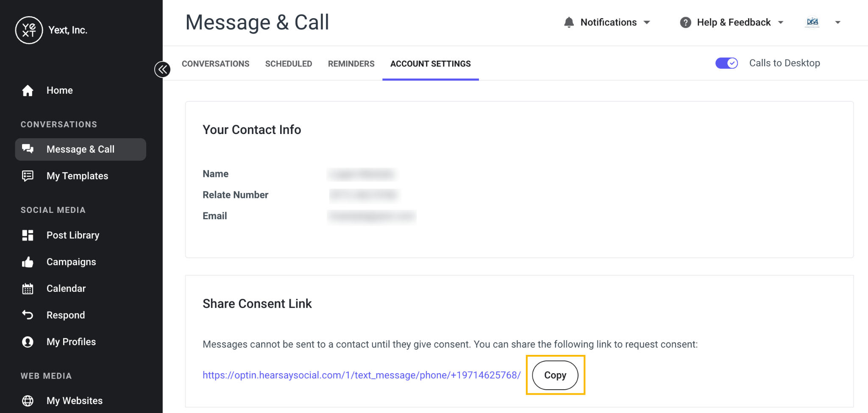Click the My Websites globe icon
The height and width of the screenshot is (413, 868).
tap(28, 401)
